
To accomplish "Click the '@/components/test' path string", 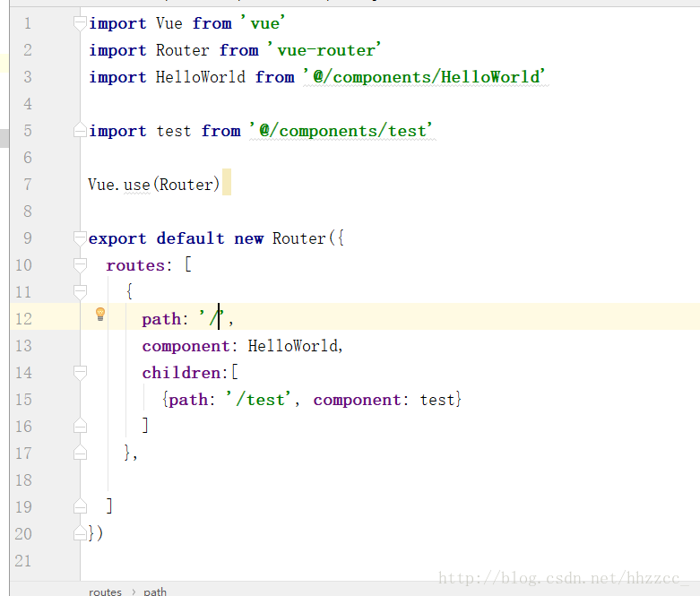I will [341, 130].
